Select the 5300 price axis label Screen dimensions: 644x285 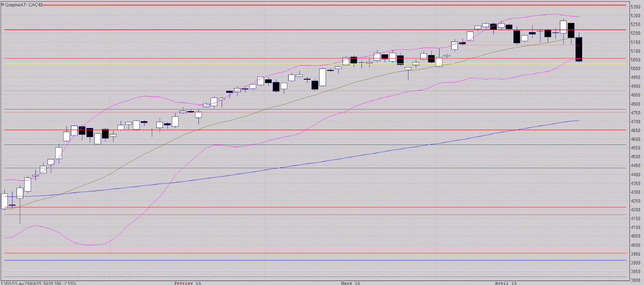click(635, 16)
